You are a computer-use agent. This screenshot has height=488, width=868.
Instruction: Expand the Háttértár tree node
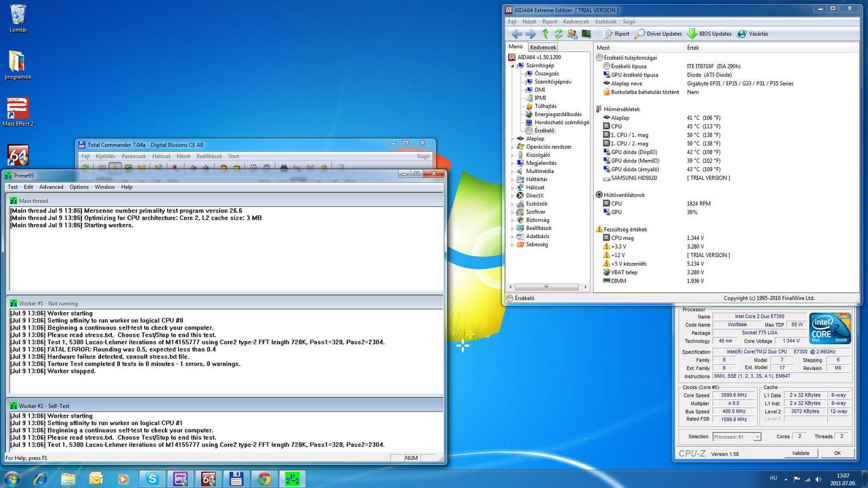512,179
